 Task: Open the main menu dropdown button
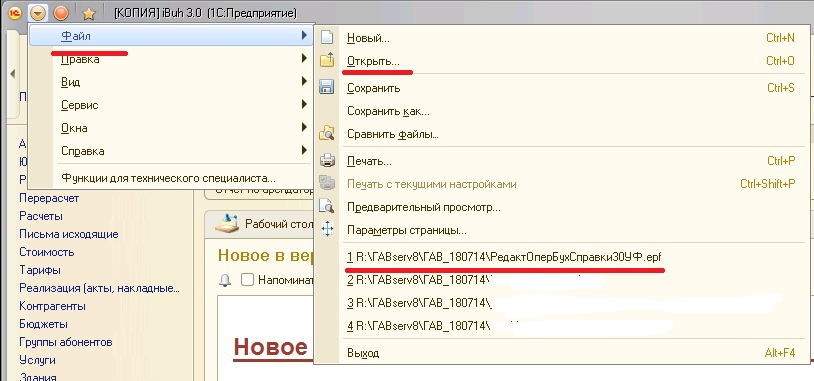pyautogui.click(x=37, y=12)
